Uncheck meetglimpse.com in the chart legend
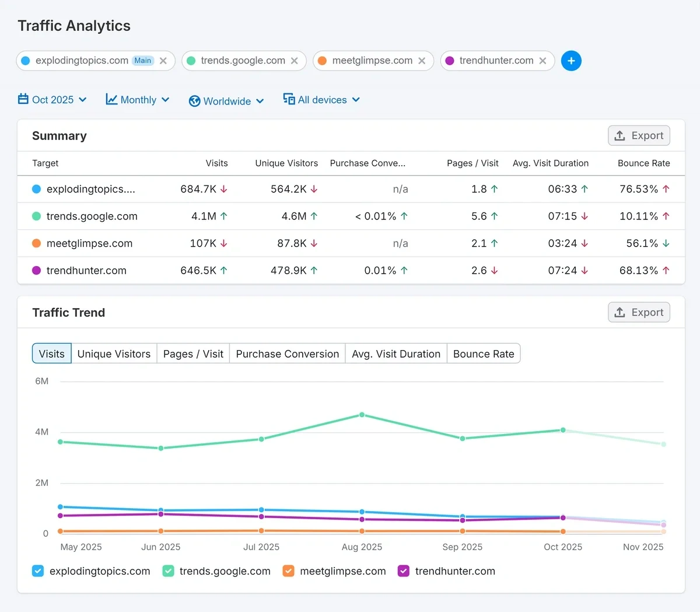The image size is (700, 612). click(288, 571)
